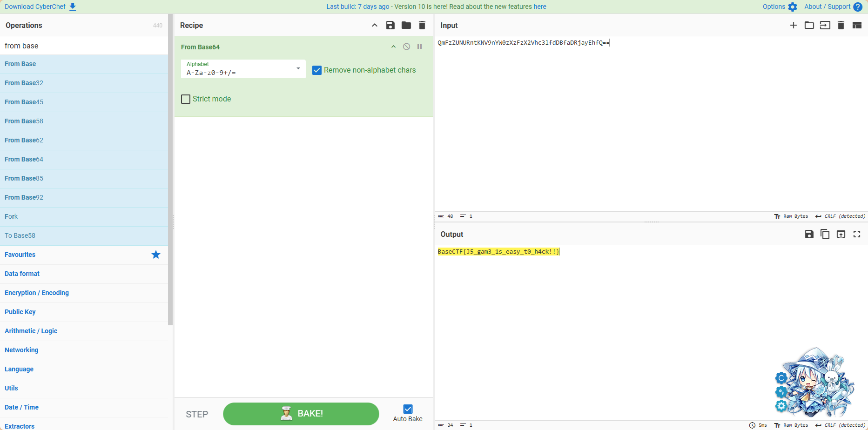
Task: Expand the Encryption / Encoding category
Action: click(37, 293)
